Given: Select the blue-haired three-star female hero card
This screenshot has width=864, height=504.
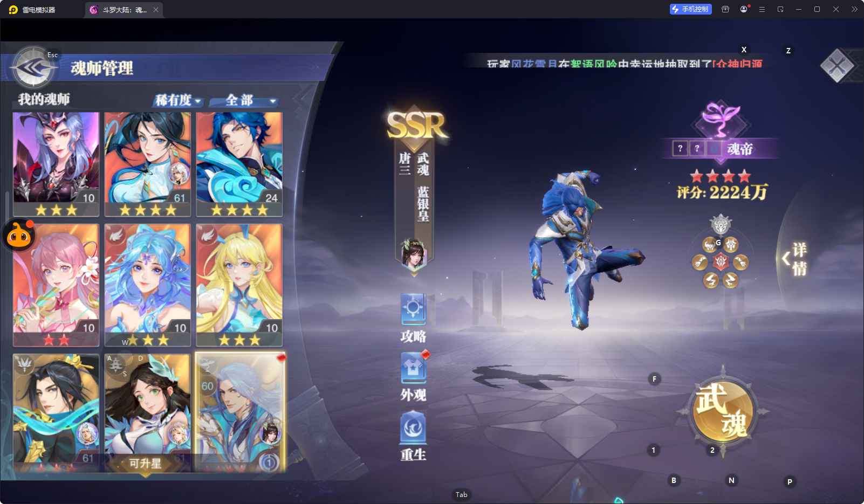Looking at the screenshot, I should (x=148, y=285).
